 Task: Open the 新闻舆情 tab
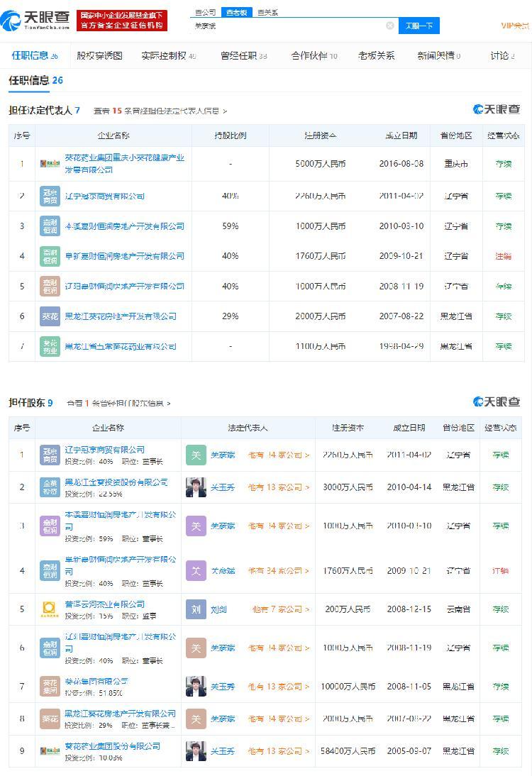pyautogui.click(x=438, y=55)
